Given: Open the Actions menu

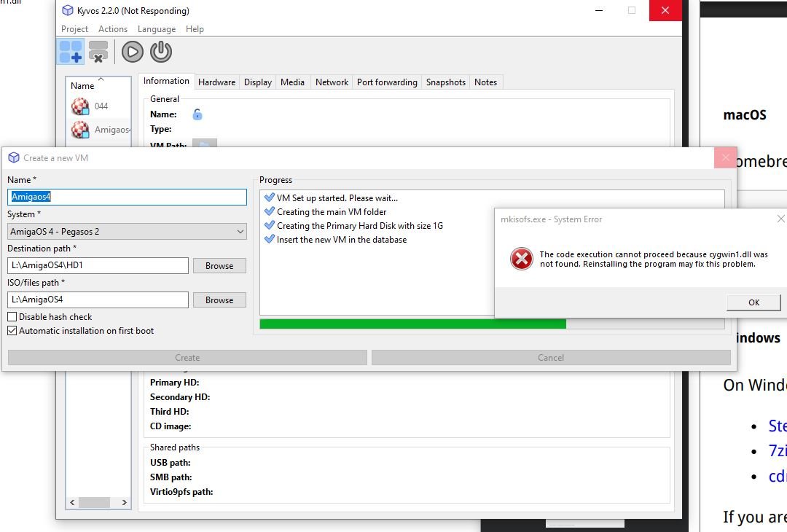Looking at the screenshot, I should [113, 29].
